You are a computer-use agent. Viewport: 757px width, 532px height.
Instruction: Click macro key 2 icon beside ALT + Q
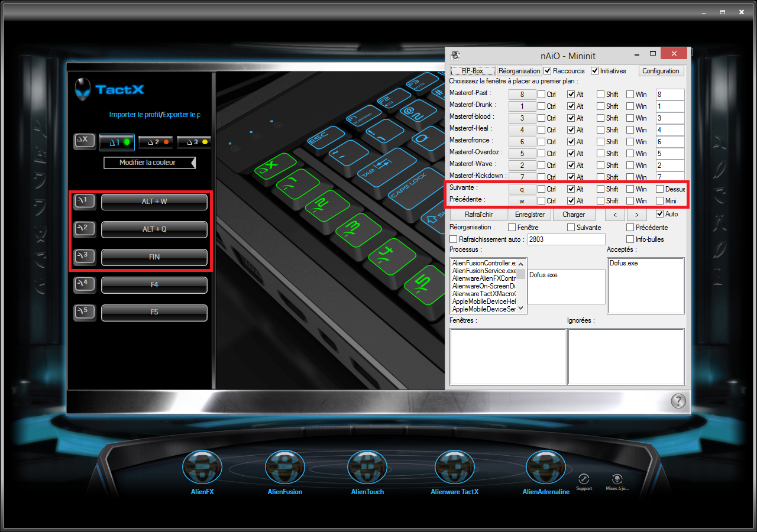point(85,229)
